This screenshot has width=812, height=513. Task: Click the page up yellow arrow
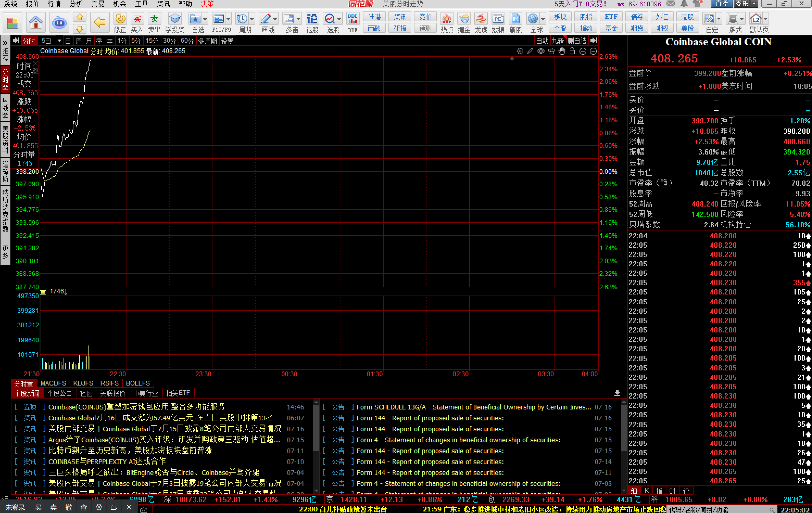pyautogui.click(x=80, y=17)
